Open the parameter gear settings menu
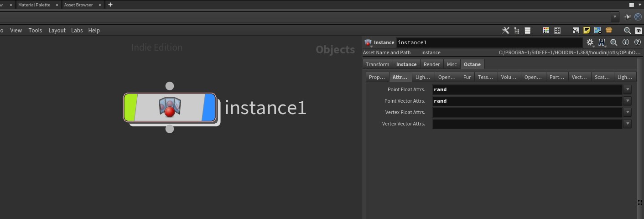 (x=590, y=42)
